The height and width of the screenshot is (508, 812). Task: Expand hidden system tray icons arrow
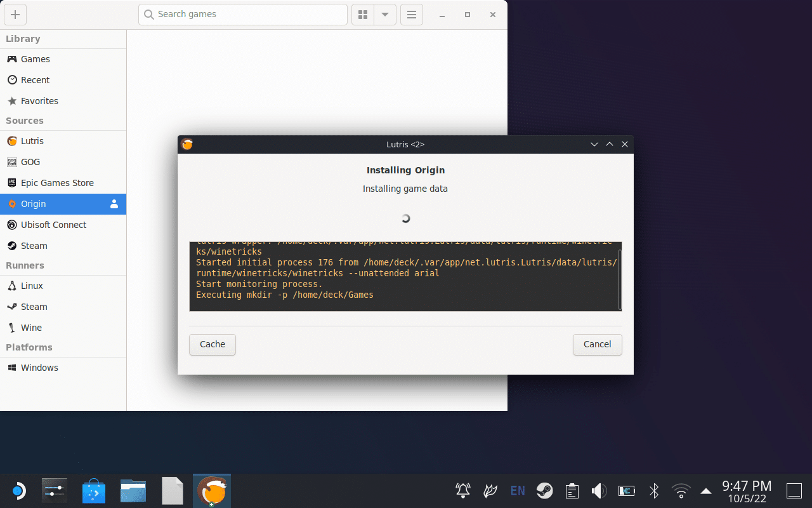pos(705,491)
